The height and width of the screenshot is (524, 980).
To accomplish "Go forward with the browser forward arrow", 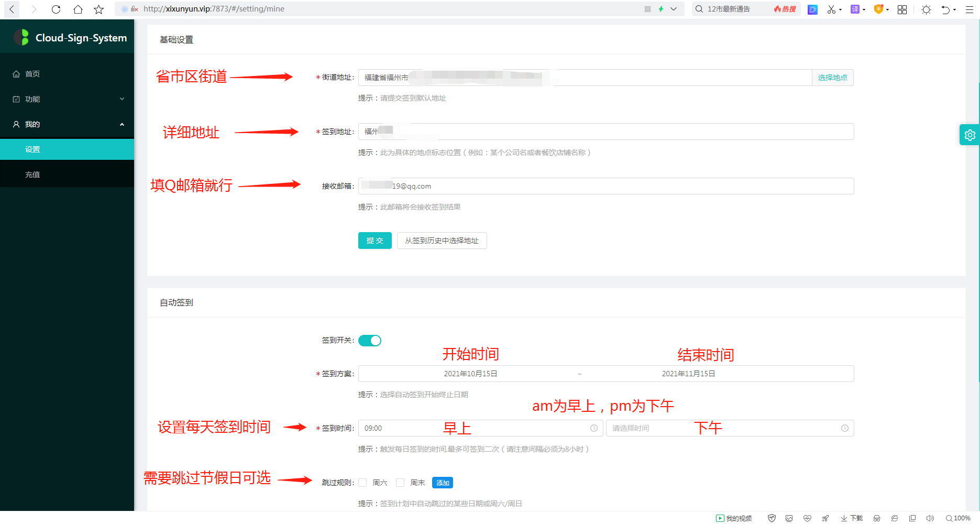I will [x=34, y=9].
